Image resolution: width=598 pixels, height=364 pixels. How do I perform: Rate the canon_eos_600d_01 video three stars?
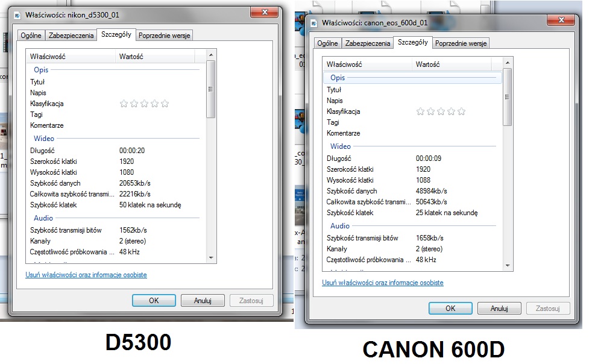(441, 111)
